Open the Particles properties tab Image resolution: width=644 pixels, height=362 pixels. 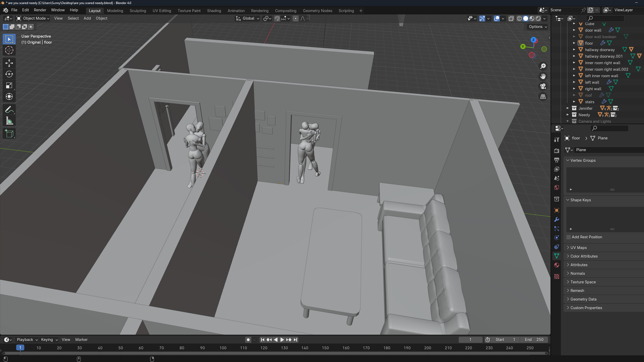pos(557,229)
